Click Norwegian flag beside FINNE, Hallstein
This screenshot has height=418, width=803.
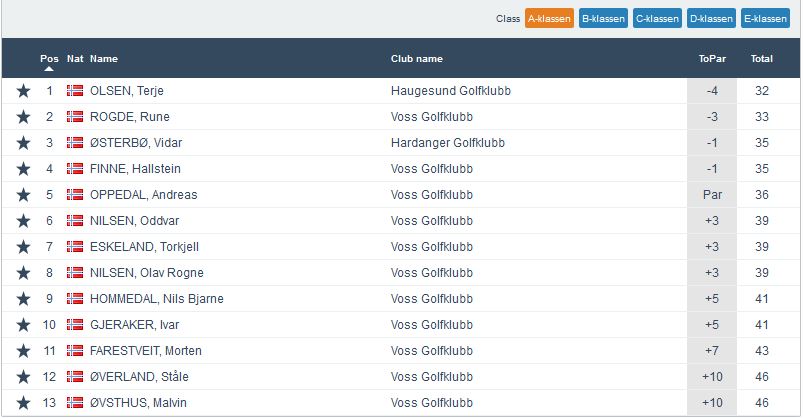click(75, 169)
